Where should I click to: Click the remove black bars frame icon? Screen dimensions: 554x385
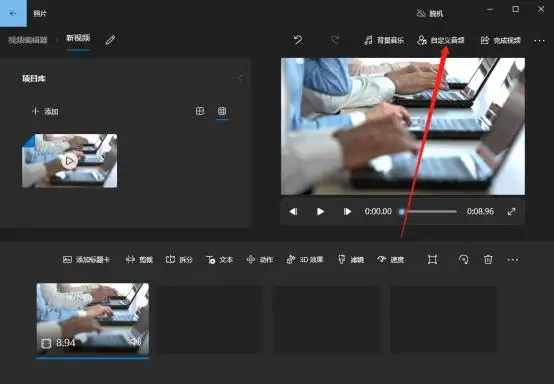pyautogui.click(x=432, y=260)
